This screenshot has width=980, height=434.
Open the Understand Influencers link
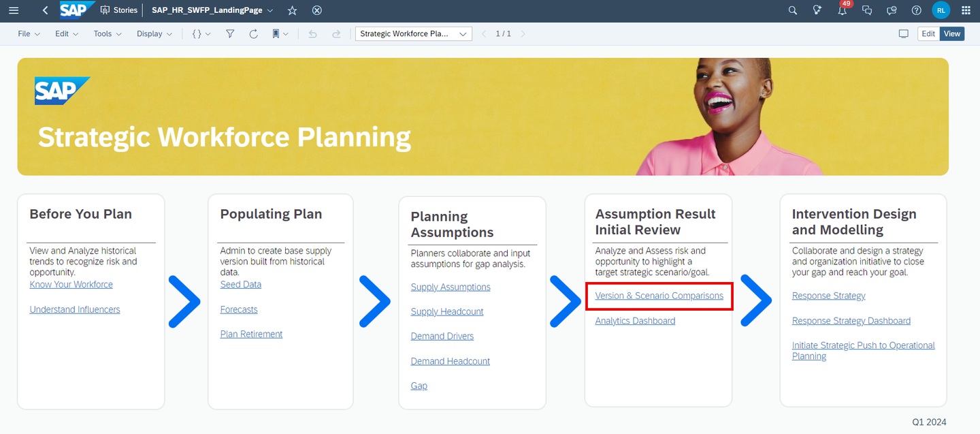75,309
